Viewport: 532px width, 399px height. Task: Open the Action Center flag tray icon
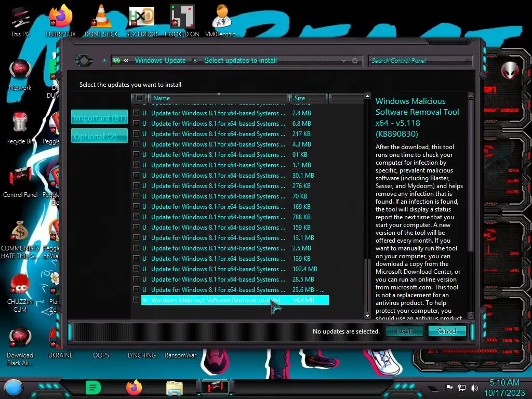point(449,388)
